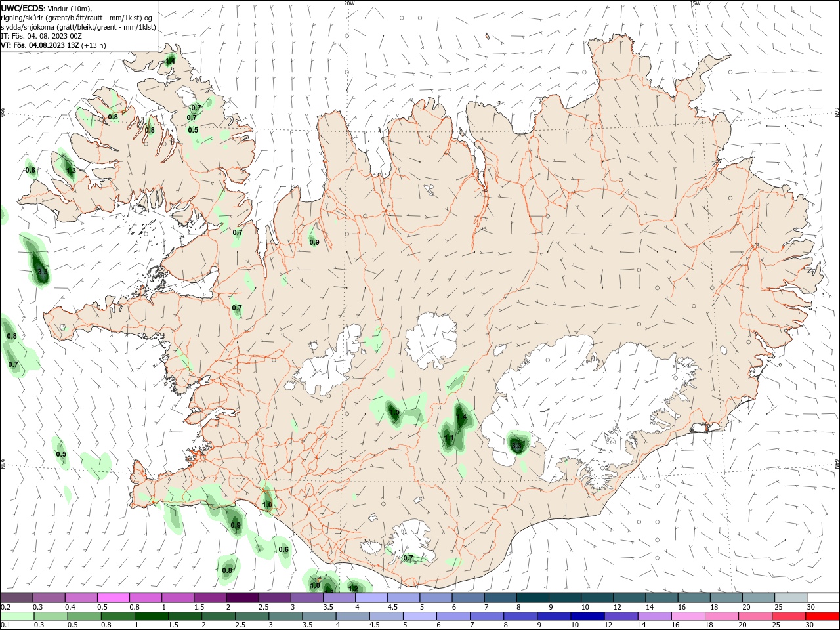
Task: Select the medium green rain swatch labeled 0.5
Action: coord(83,616)
